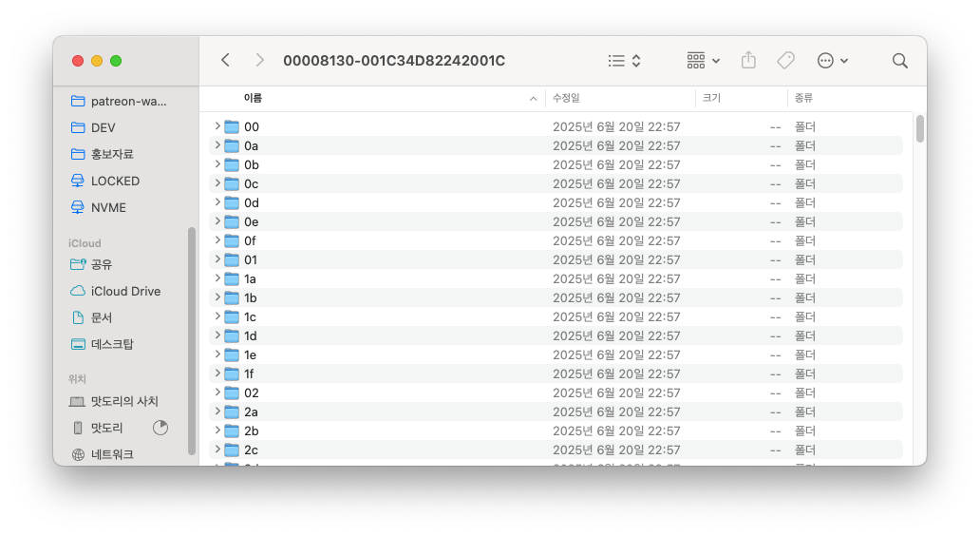The image size is (980, 536).
Task: Sort by the 크기 column header
Action: coord(712,98)
